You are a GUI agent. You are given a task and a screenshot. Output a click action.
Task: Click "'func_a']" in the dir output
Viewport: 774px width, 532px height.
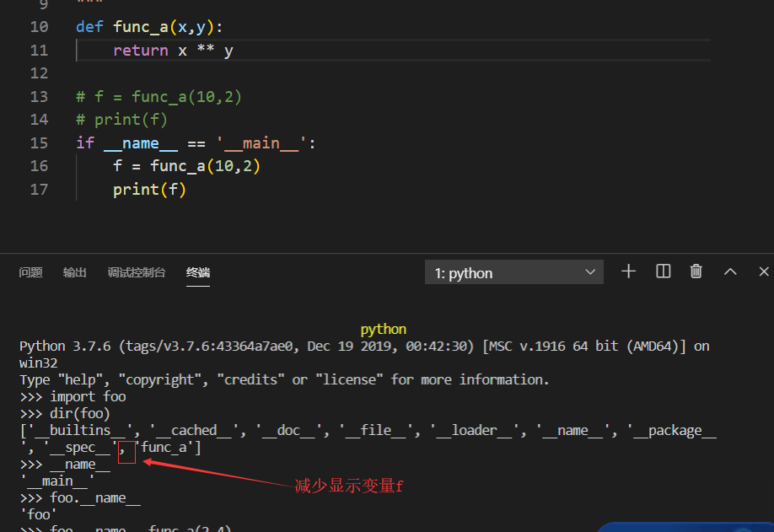tap(168, 448)
